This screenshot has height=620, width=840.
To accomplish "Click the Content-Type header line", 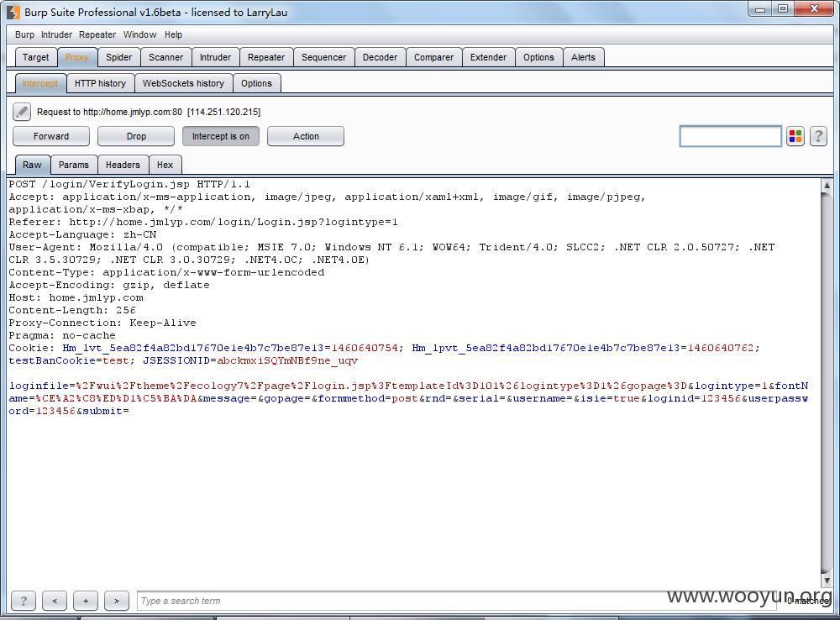I will (166, 272).
